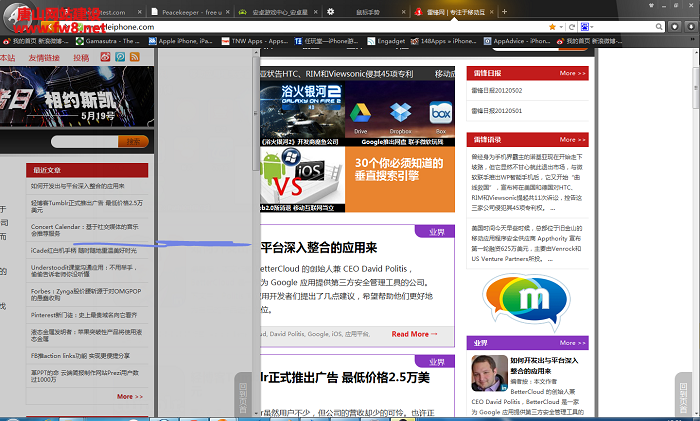This screenshot has width=700, height=421.
Task: Click More in 雷锋日报 header
Action: [x=572, y=73]
